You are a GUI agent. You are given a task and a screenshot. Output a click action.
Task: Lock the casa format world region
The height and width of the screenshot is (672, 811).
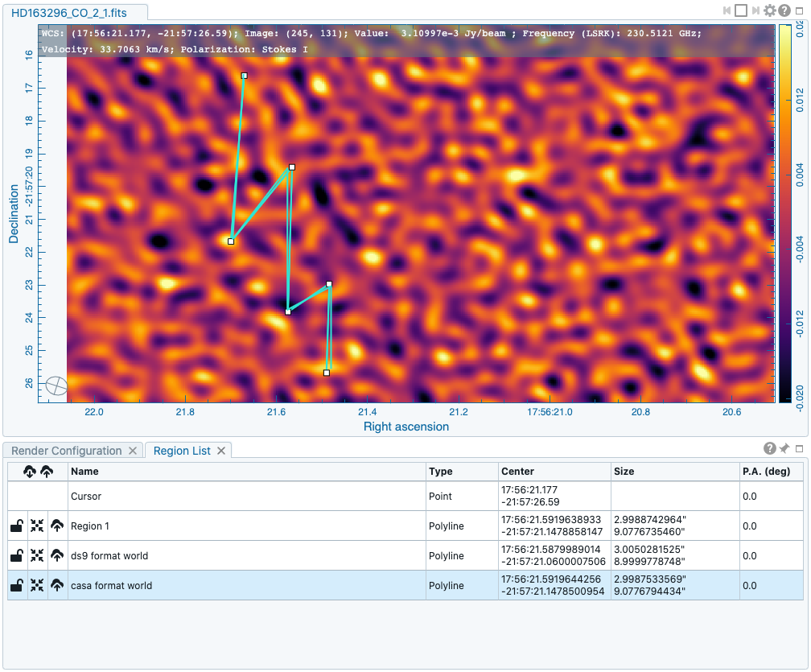pos(17,585)
